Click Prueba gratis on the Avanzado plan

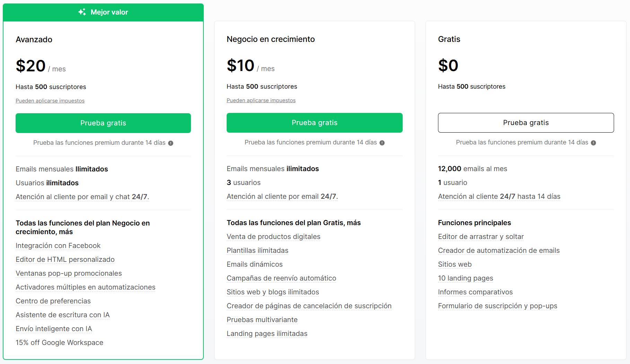click(103, 123)
